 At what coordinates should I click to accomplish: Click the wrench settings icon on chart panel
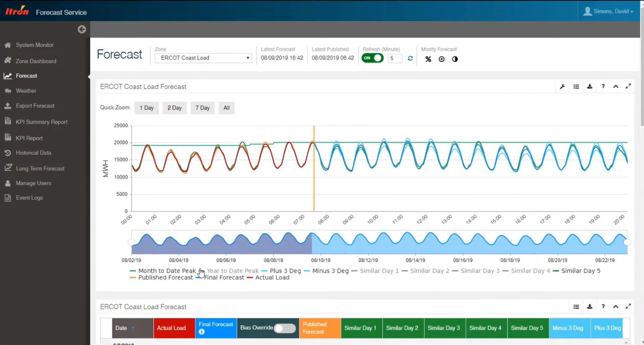(x=562, y=87)
